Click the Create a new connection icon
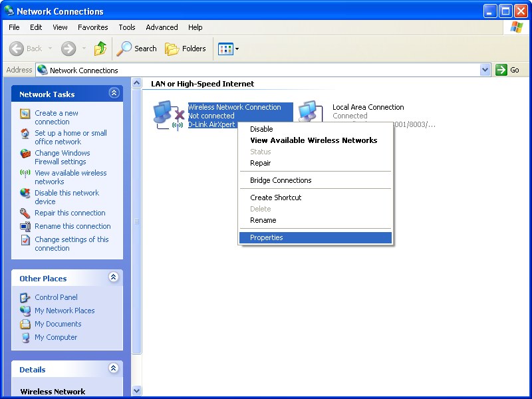Screen dimensions: 532x399 point(25,114)
